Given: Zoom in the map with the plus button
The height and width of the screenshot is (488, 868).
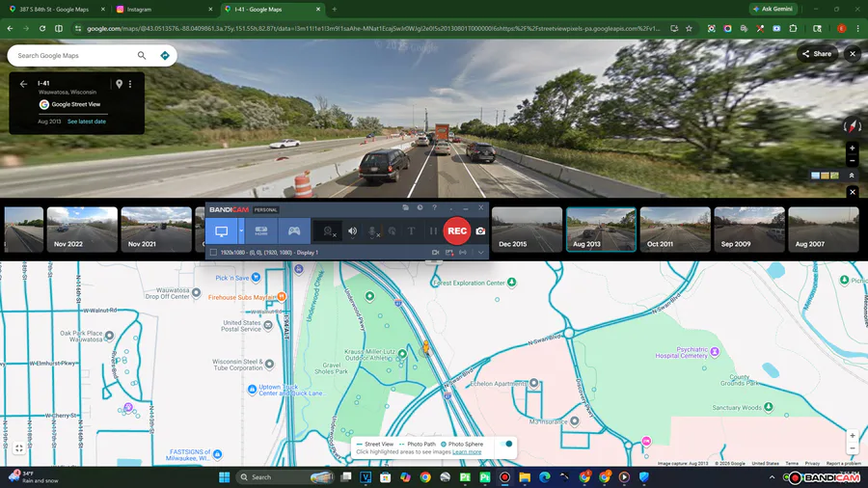Looking at the screenshot, I should tap(853, 435).
